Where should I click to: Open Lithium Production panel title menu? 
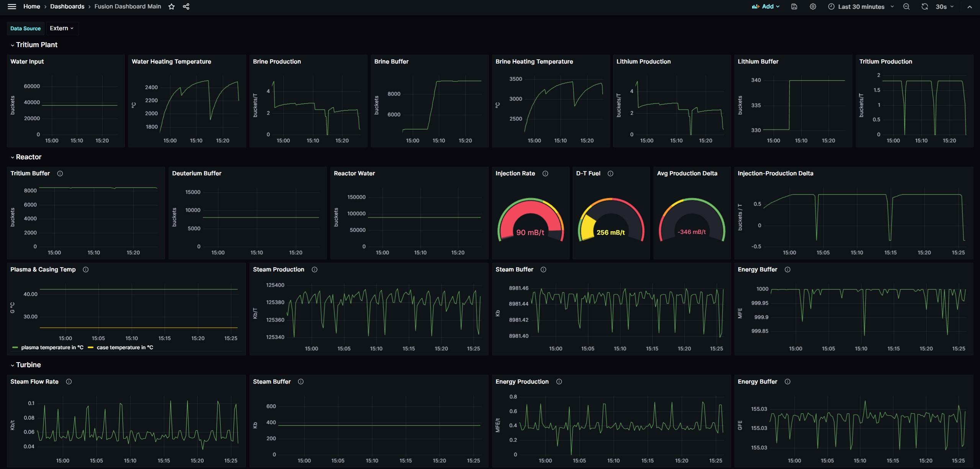(643, 62)
